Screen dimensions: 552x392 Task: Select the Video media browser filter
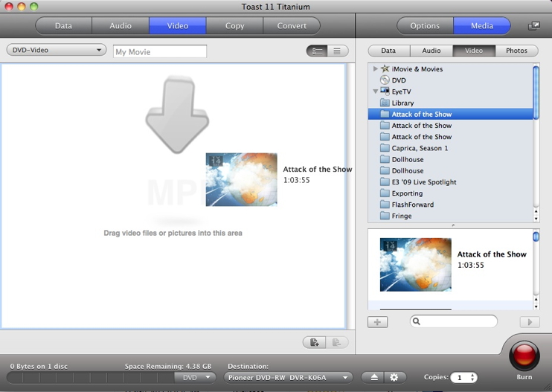[x=474, y=51]
